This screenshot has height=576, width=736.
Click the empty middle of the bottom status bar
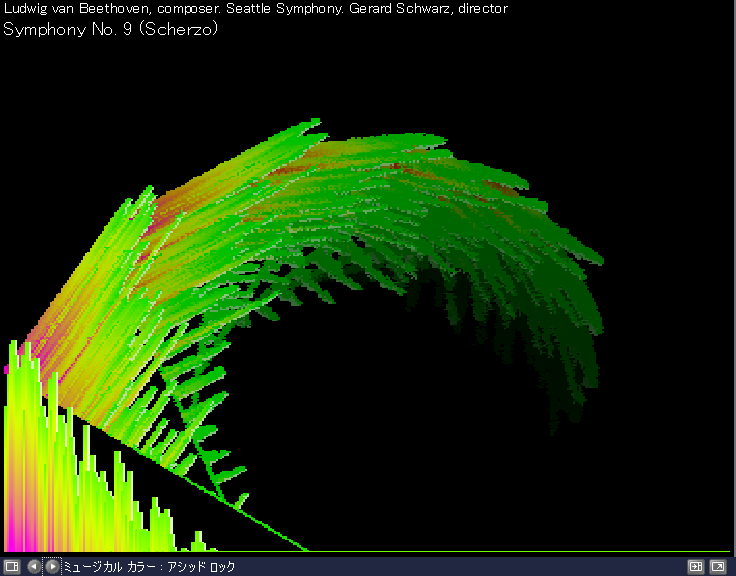pyautogui.click(x=450, y=567)
